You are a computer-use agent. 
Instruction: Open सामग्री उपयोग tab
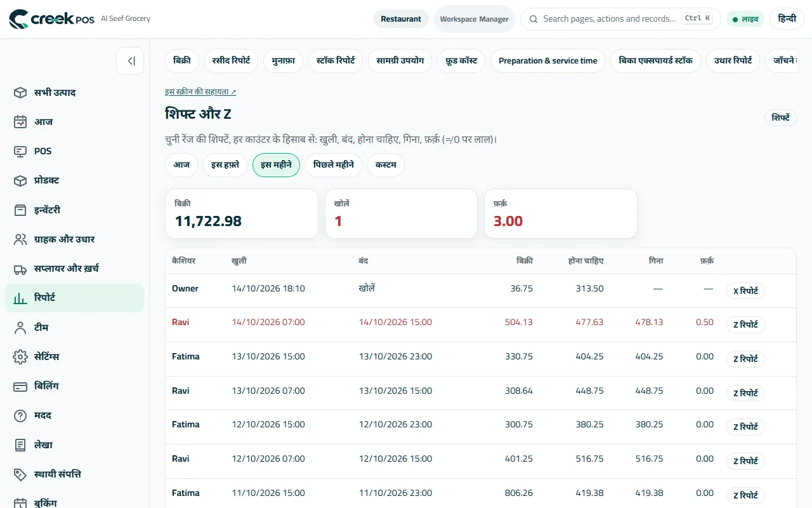tap(400, 61)
